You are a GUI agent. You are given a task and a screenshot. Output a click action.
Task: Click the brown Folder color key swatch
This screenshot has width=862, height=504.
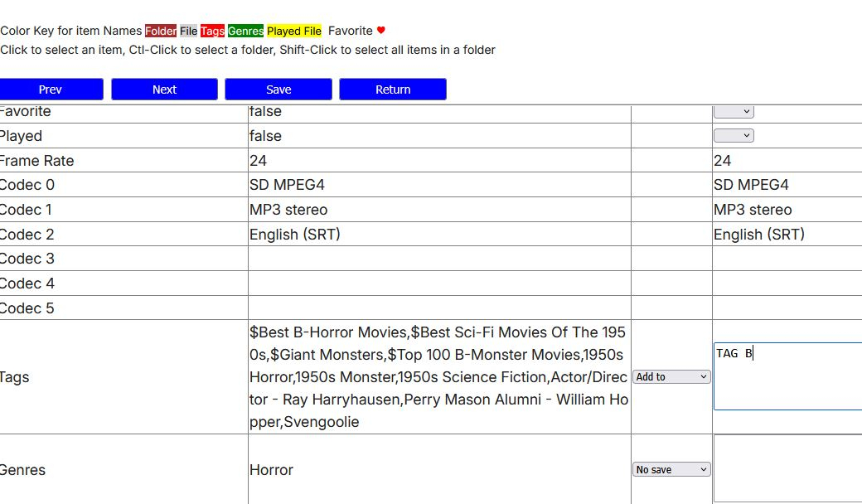click(161, 31)
